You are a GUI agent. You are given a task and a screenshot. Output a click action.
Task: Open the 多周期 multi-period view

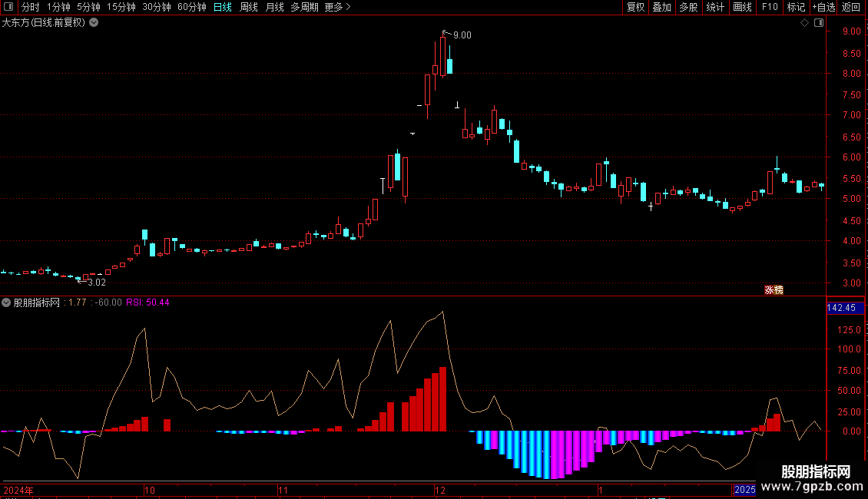(x=304, y=7)
